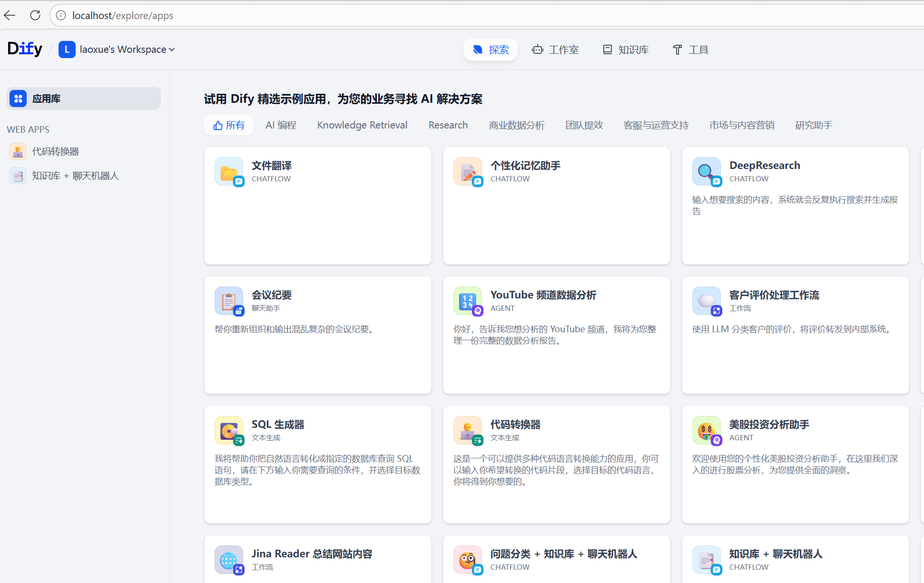Open 代码转换器 web app in sidebar
924x583 pixels.
click(55, 151)
